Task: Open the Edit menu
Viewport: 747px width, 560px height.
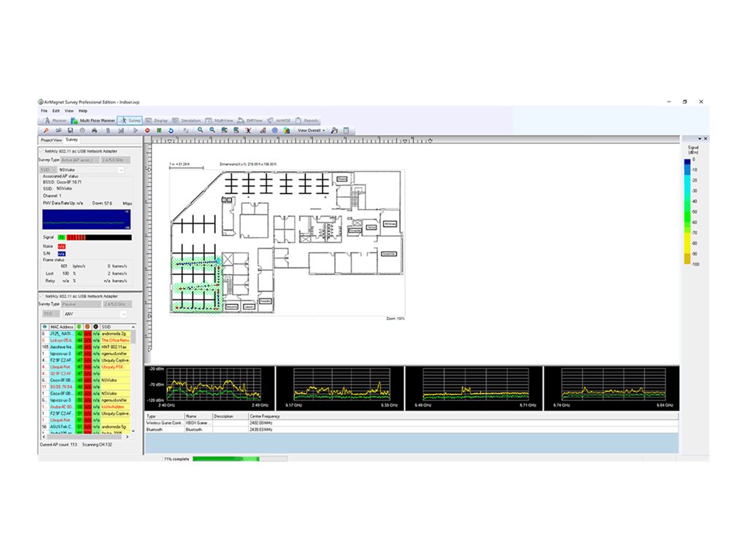Action: [x=55, y=111]
